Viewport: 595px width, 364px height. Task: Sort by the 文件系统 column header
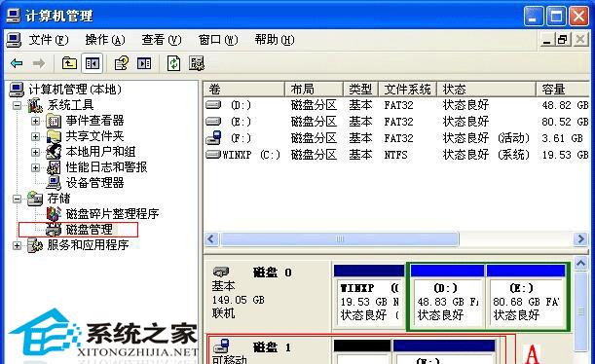(x=408, y=90)
